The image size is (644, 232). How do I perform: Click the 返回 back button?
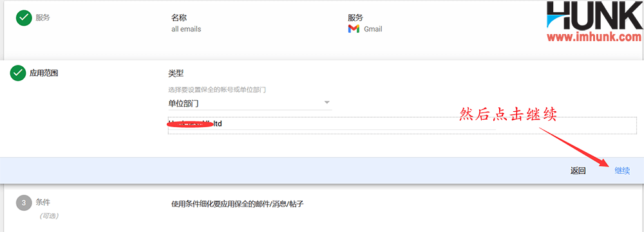tap(578, 171)
